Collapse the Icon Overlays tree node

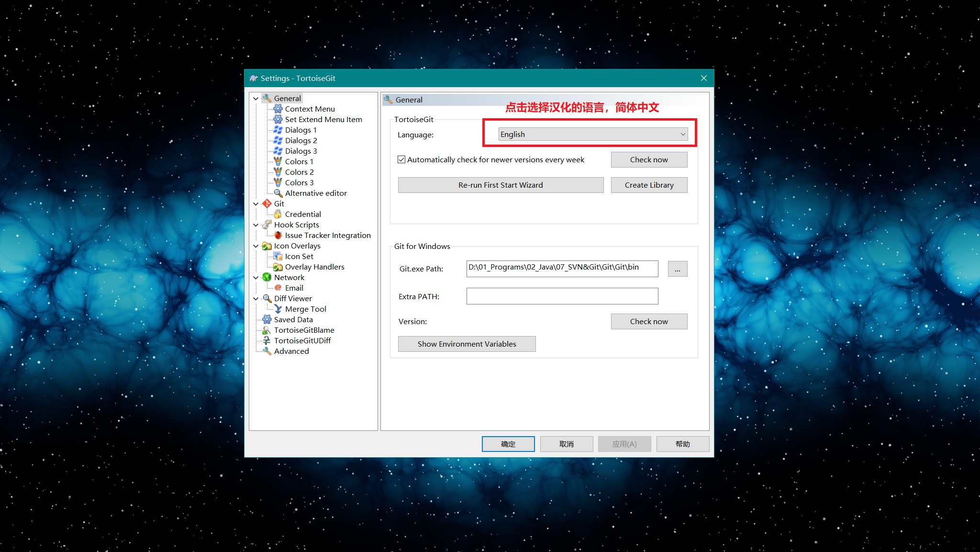[256, 246]
